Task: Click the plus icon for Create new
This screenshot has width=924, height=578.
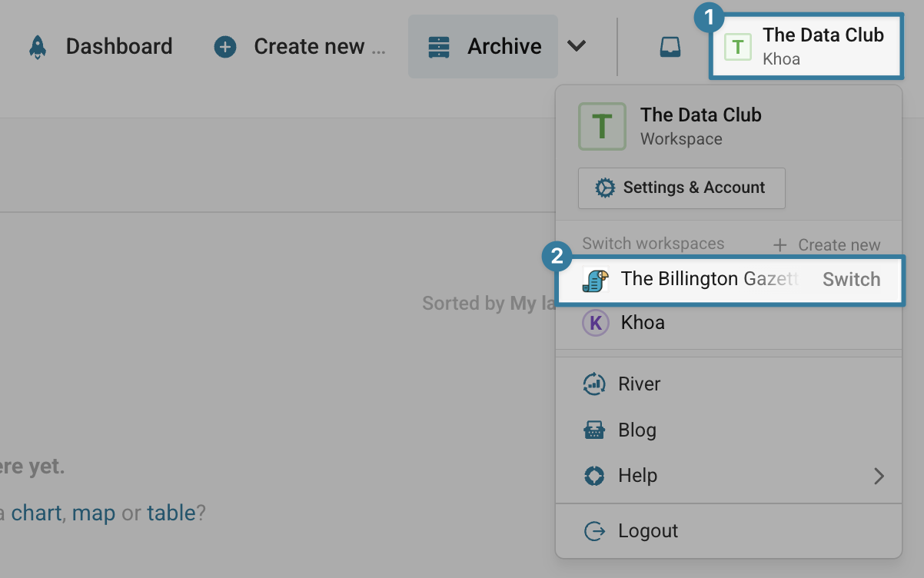Action: point(224,47)
